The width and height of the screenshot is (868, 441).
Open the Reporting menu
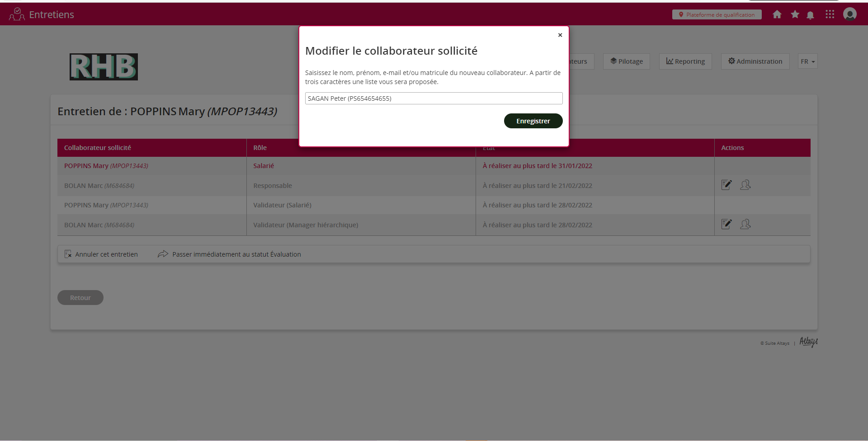[685, 61]
